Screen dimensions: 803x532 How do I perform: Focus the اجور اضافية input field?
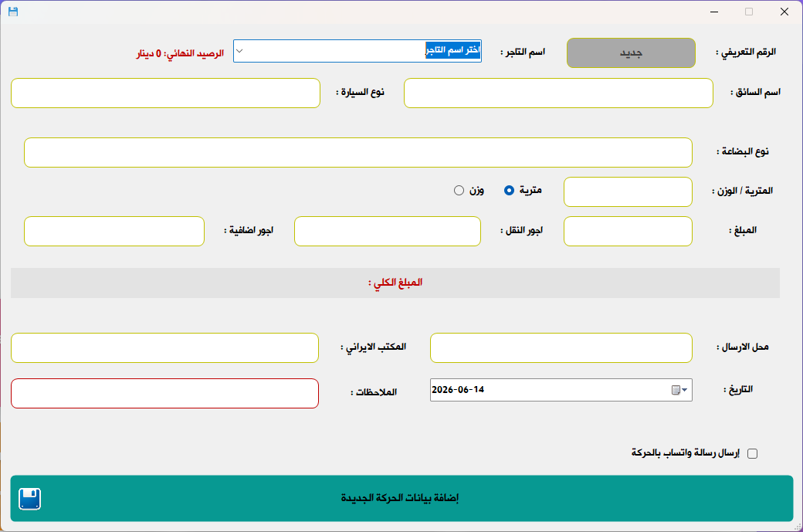pos(114,232)
